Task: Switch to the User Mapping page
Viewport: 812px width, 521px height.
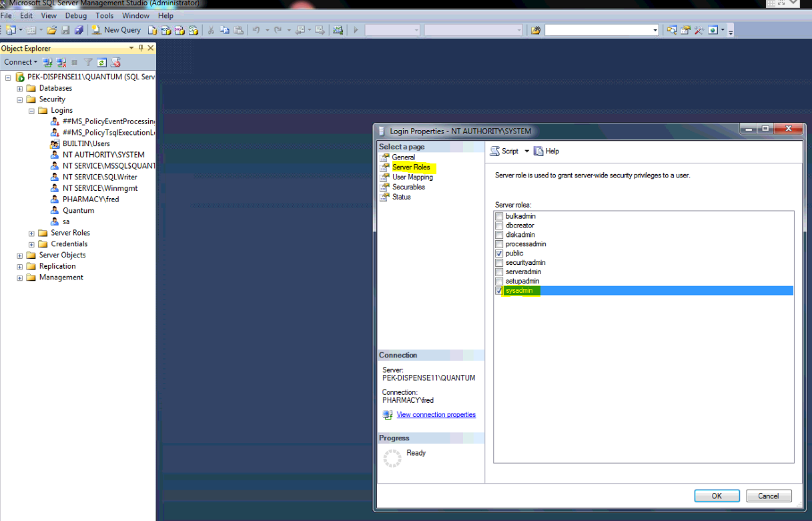Action: 412,177
